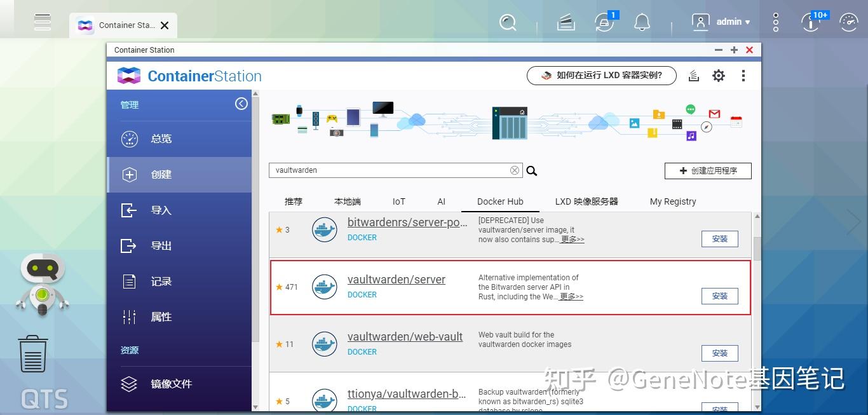Open the background tasks icon in top bar
The height and width of the screenshot is (415, 868).
[566, 23]
